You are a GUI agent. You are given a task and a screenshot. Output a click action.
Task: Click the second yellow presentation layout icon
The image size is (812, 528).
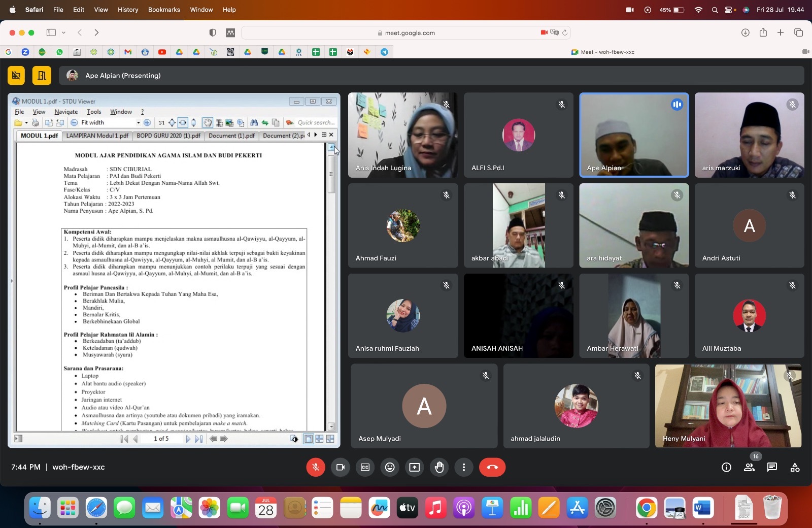pos(42,76)
